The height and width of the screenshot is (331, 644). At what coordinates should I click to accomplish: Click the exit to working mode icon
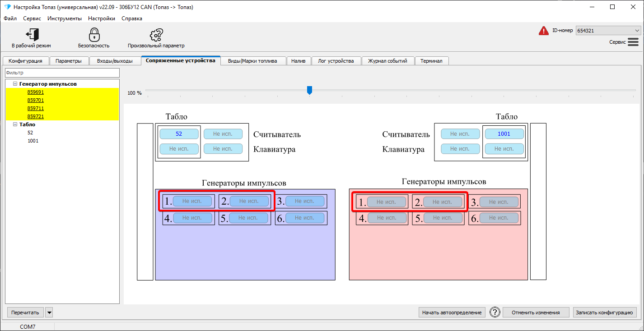[32, 35]
